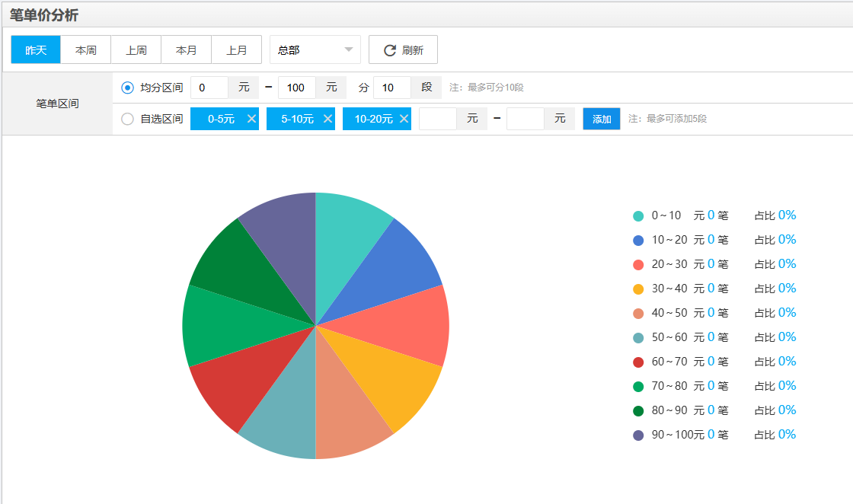Remove the 0-5元 range tag
853x504 pixels.
pos(251,119)
